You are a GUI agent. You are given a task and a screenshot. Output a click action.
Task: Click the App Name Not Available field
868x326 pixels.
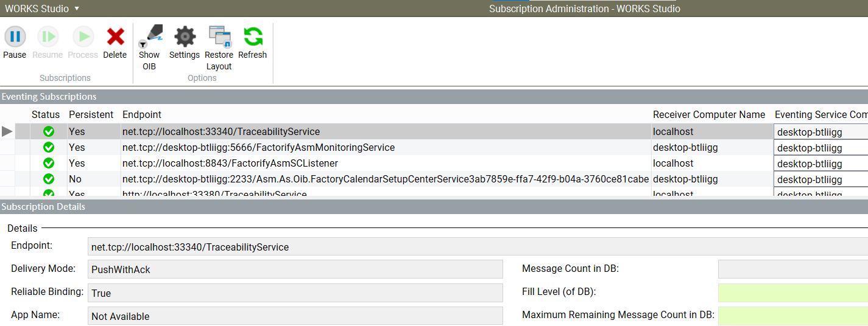pos(295,316)
